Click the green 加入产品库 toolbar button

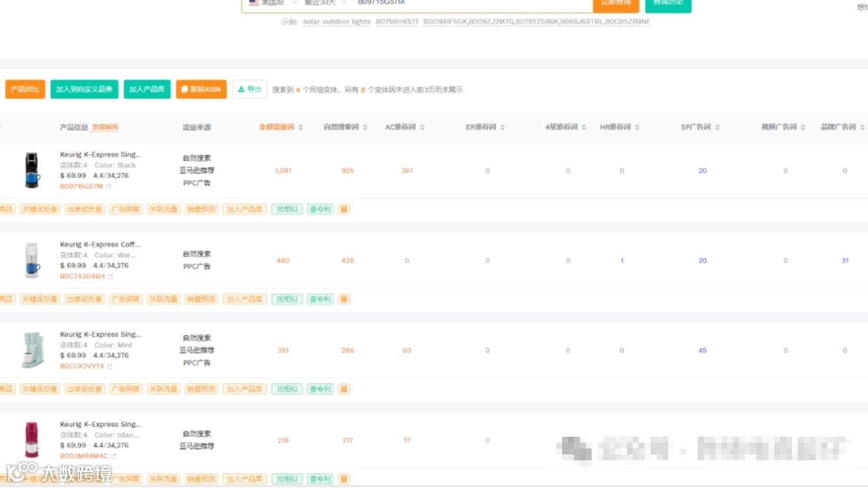coord(147,90)
